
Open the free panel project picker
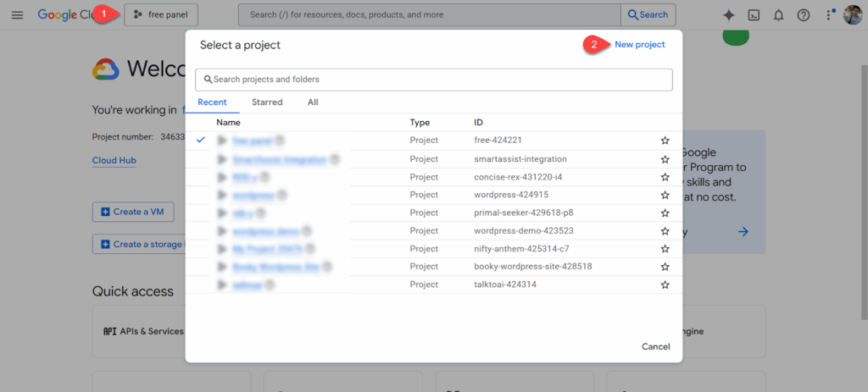(x=161, y=14)
